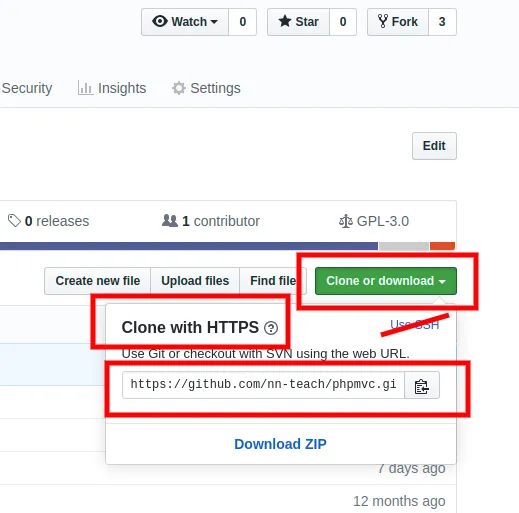The height and width of the screenshot is (513, 519).
Task: Select the HTTPS clone URL field
Action: 263,385
